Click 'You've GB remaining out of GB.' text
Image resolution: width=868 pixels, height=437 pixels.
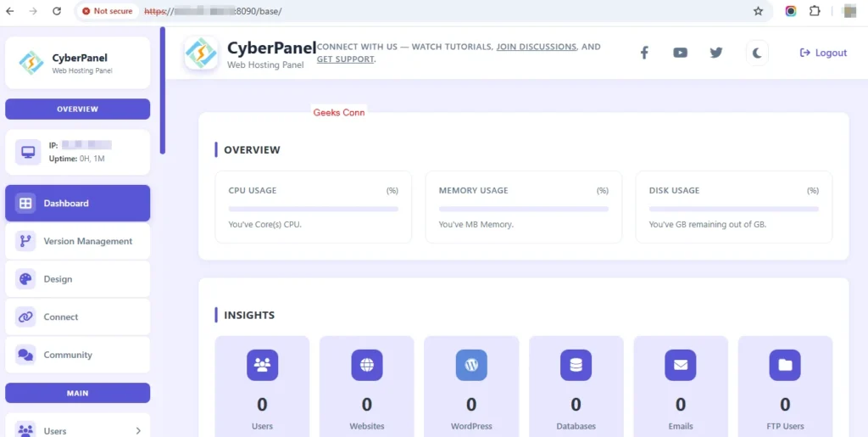(x=708, y=225)
